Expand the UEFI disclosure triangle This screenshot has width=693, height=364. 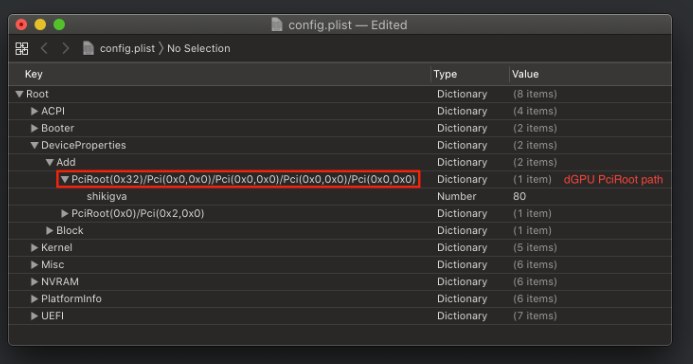click(x=34, y=316)
